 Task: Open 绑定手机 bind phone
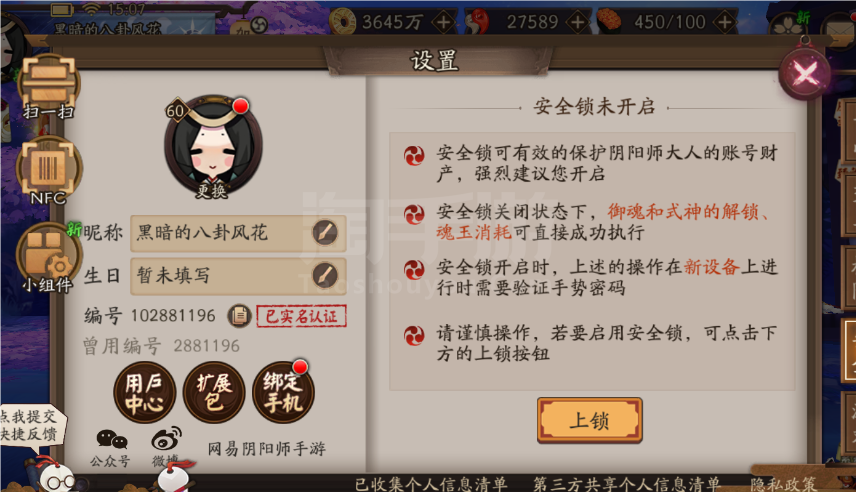tap(283, 393)
